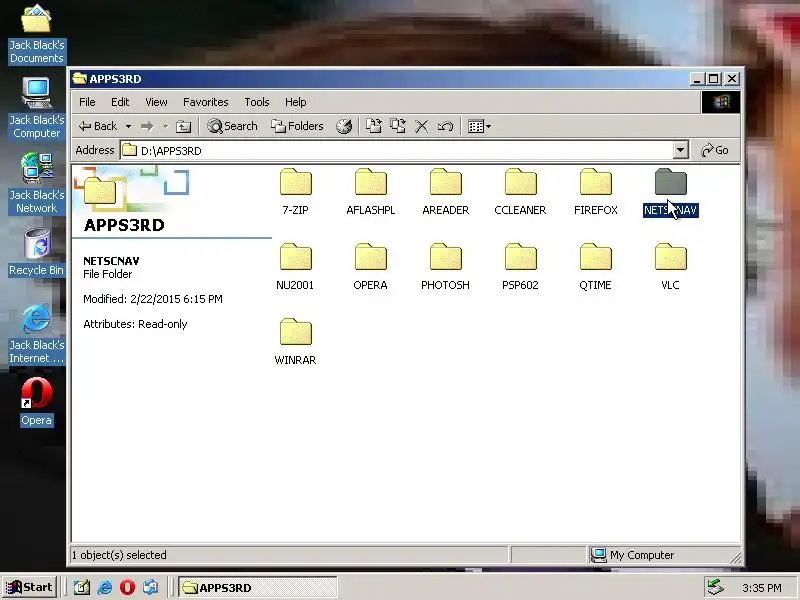Open the AFLASHPL folder

point(370,191)
